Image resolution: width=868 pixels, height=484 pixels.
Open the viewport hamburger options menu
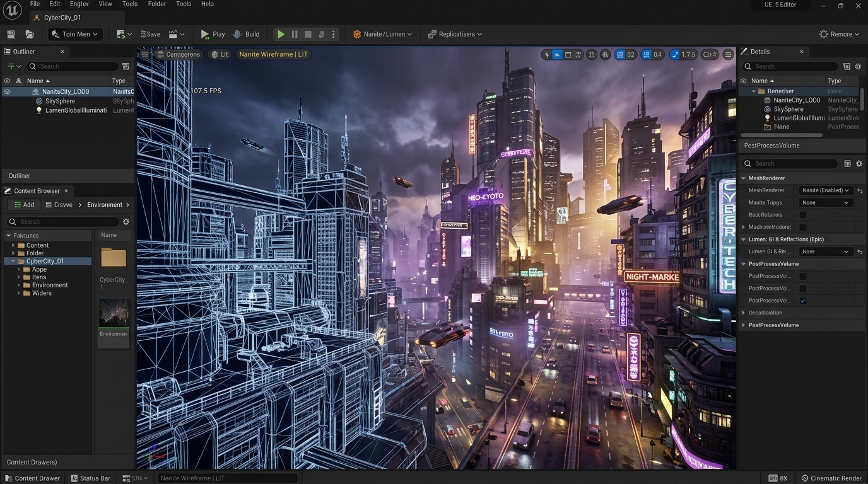(145, 54)
